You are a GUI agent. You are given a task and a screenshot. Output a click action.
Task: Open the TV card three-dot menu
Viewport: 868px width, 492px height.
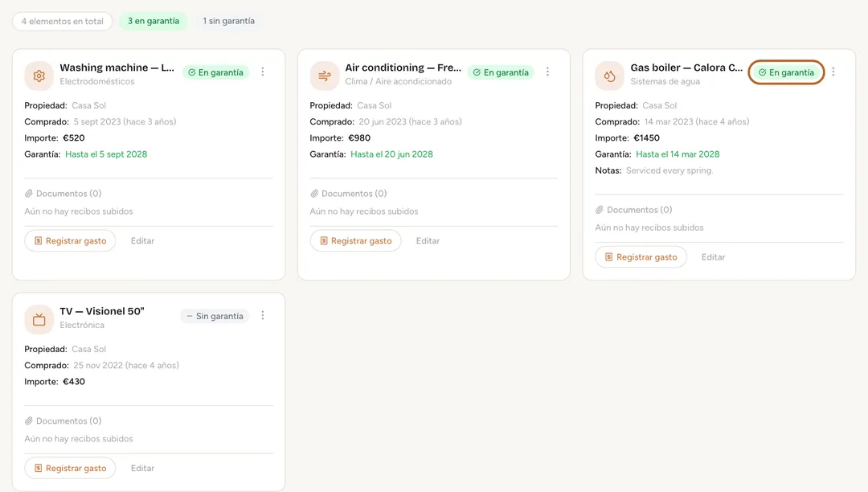pyautogui.click(x=263, y=315)
